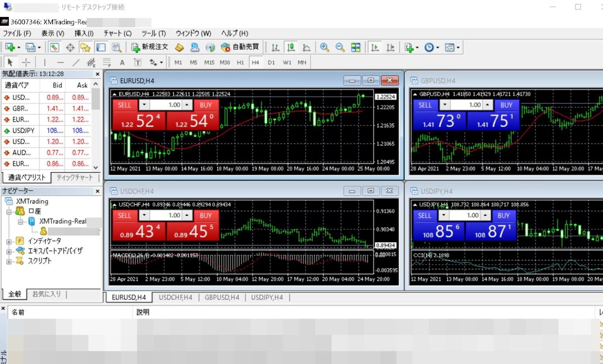Toggle the Market Watch window icon
The height and width of the screenshot is (364, 603).
54,47
